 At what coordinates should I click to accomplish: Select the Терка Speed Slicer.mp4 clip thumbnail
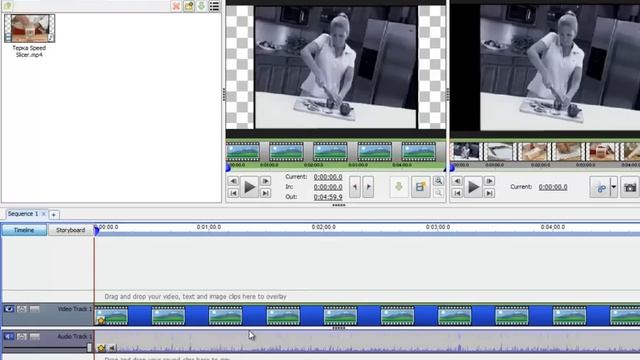[x=29, y=28]
